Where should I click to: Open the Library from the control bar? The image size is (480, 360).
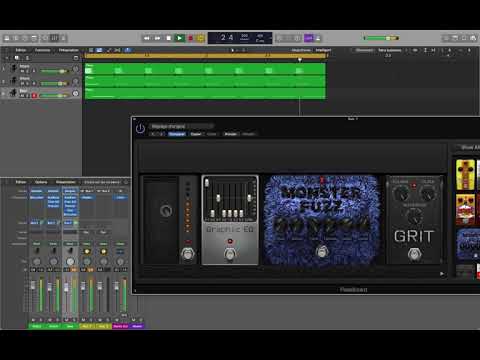pos(6,38)
